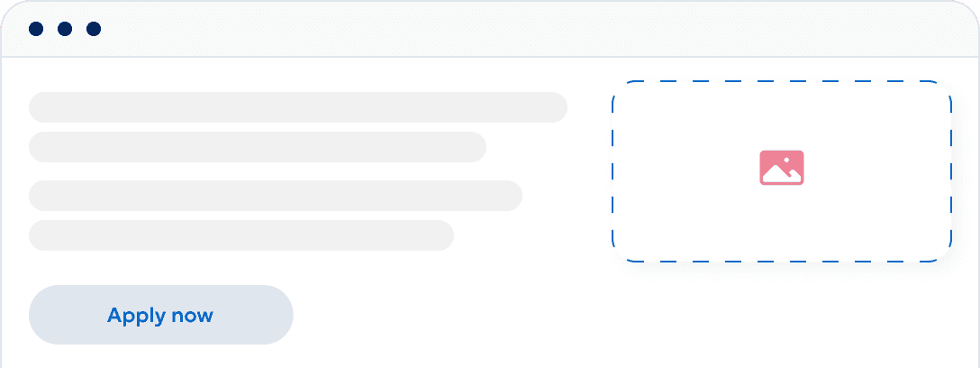Image resolution: width=980 pixels, height=368 pixels.
Task: Click the white mountain shape in image icon
Action: [775, 174]
